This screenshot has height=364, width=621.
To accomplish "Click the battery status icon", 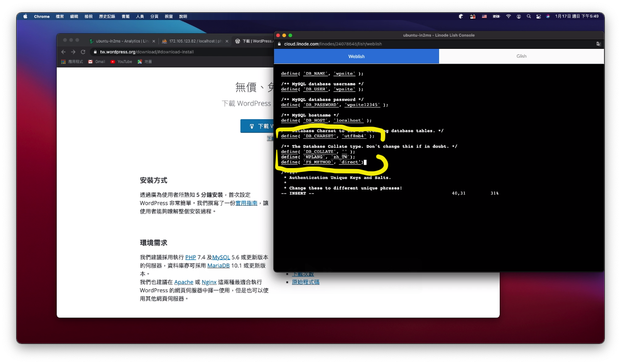I will 496,16.
